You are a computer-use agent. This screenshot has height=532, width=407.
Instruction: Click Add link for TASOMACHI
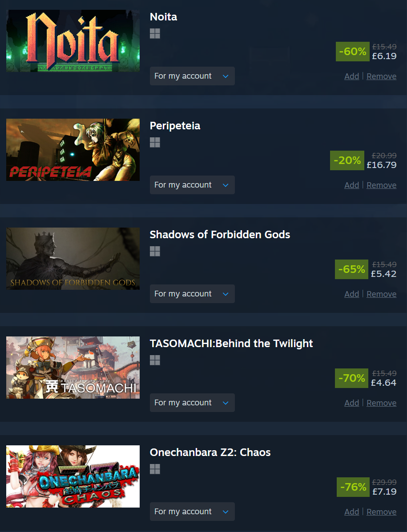click(352, 403)
